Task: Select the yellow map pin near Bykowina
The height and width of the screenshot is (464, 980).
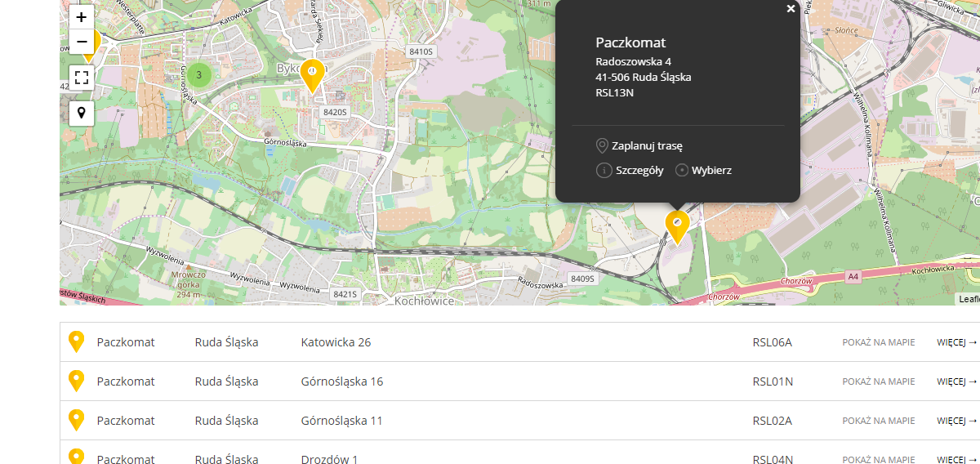Action: click(311, 74)
